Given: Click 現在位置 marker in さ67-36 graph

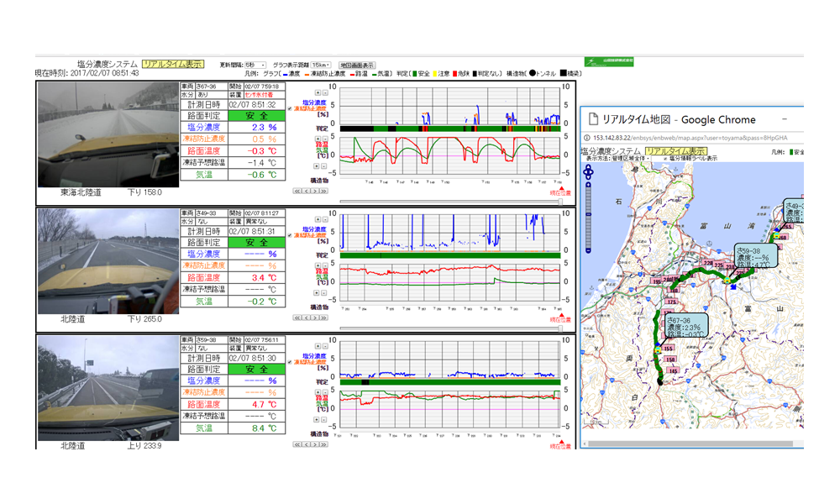Looking at the screenshot, I should tap(561, 191).
